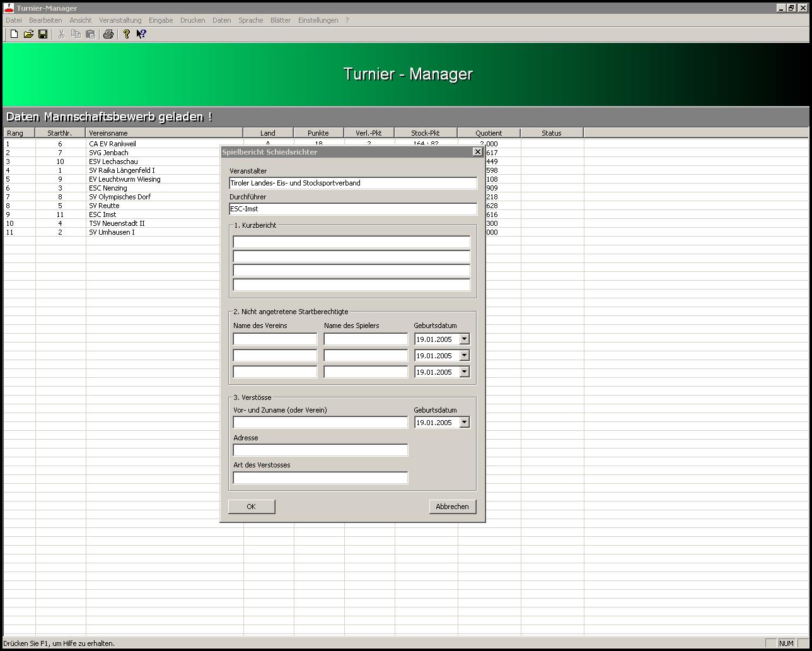The height and width of the screenshot is (651, 812).
Task: Click the Status column header
Action: click(552, 133)
